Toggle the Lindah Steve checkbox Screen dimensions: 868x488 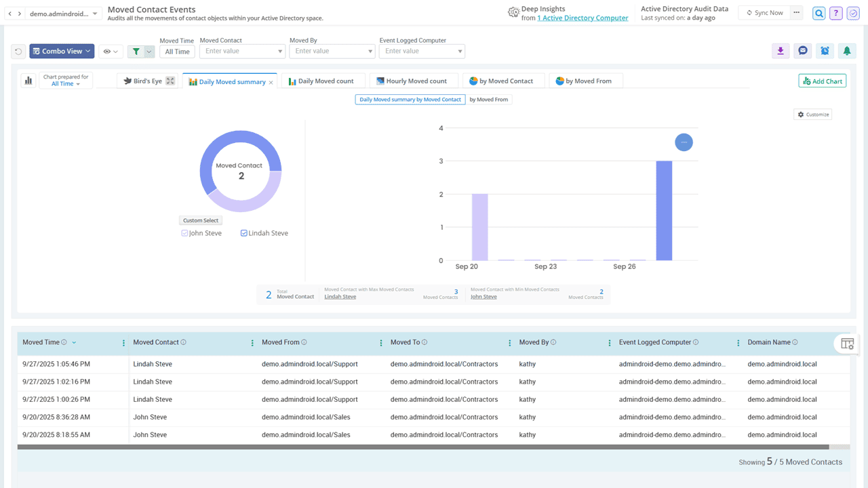coord(244,233)
